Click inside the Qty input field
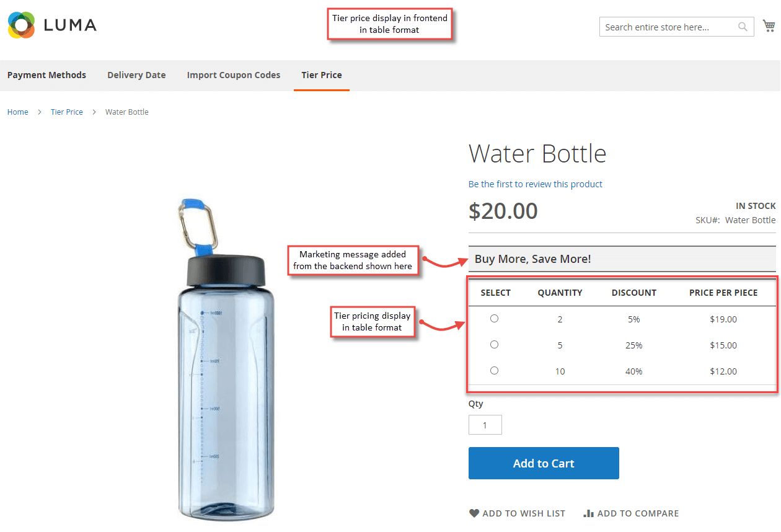Screen dimensions: 781x532 click(485, 425)
